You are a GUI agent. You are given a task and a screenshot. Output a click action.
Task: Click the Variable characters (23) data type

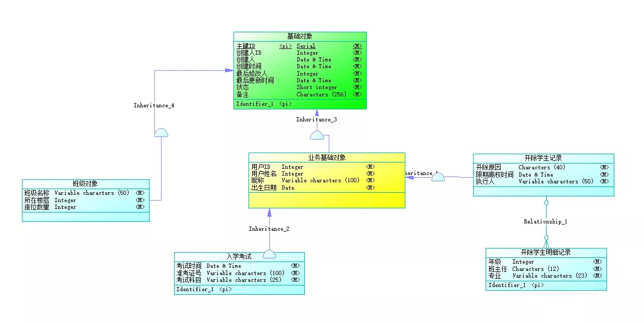550,276
